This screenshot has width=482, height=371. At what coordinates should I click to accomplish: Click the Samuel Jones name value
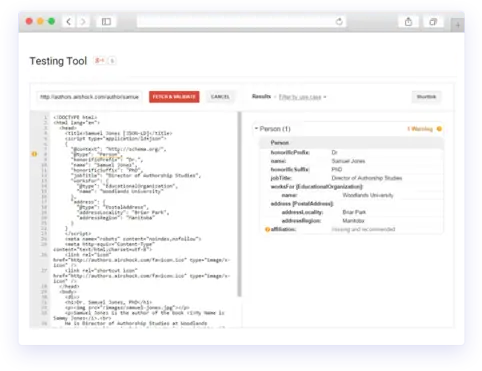point(348,161)
